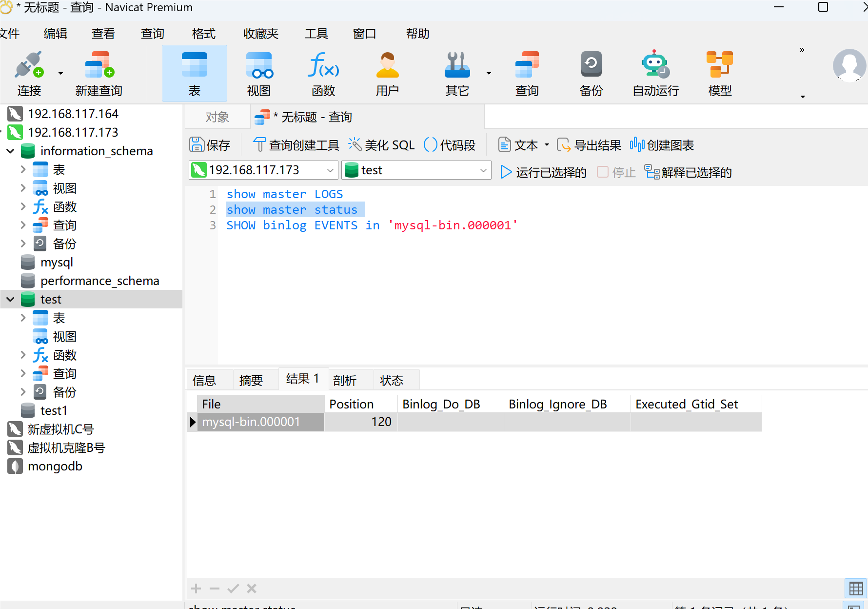This screenshot has width=868, height=609.
Task: Select the mongodb connection in sidebar
Action: click(x=55, y=467)
